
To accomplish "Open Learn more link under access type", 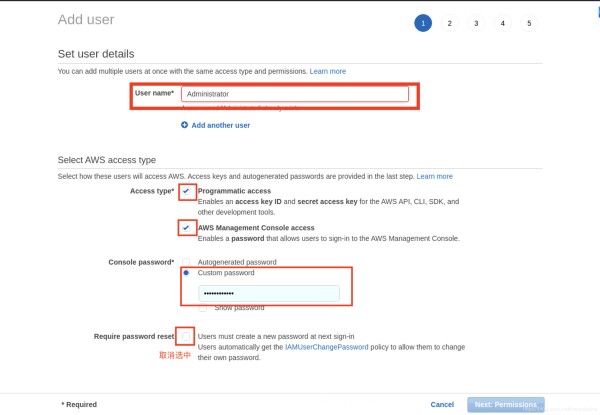I will [x=434, y=176].
